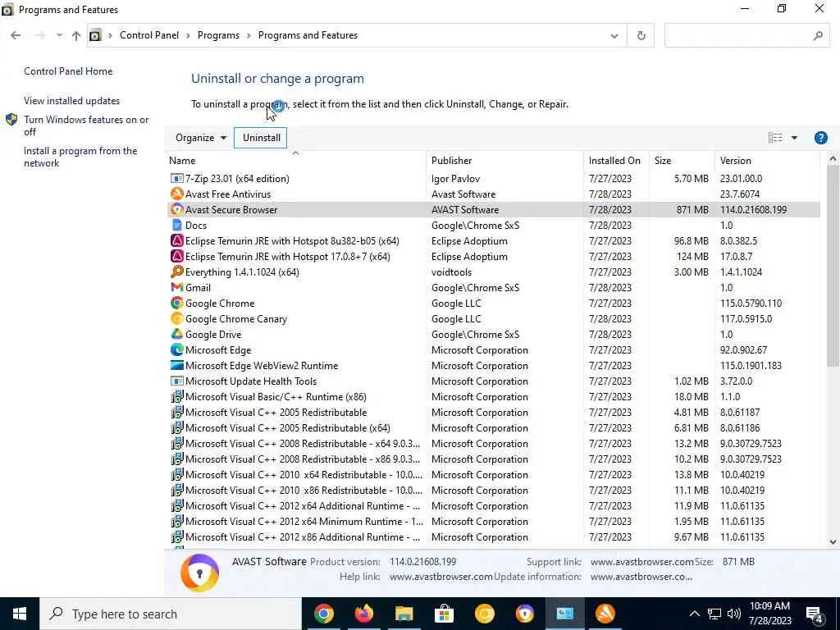Click Programs in the breadcrumb path
This screenshot has width=840, height=630.
click(218, 35)
